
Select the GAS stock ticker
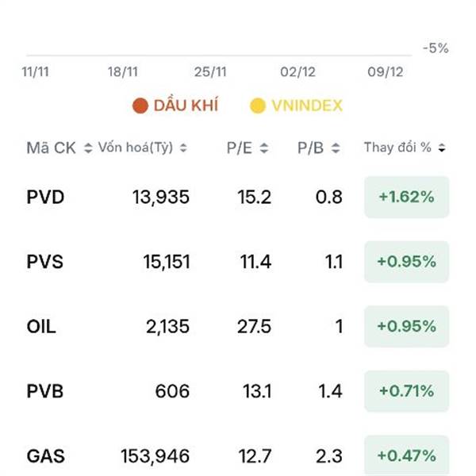(45, 456)
